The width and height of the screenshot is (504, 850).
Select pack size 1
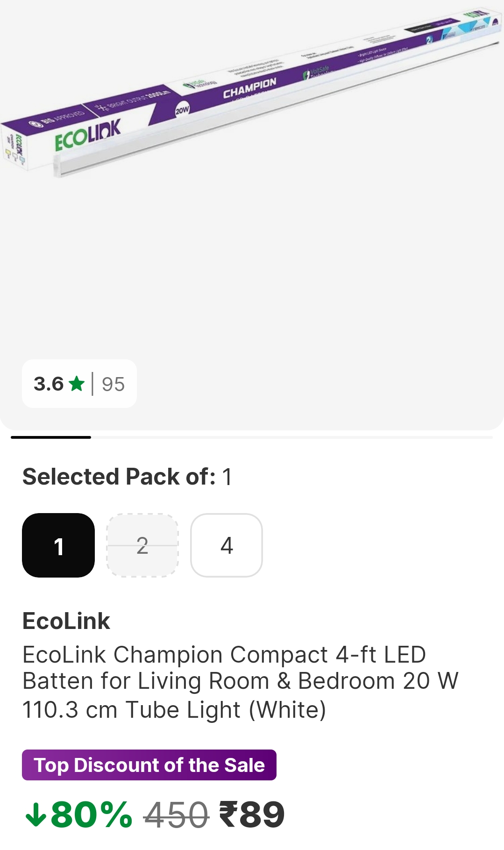[x=58, y=545]
